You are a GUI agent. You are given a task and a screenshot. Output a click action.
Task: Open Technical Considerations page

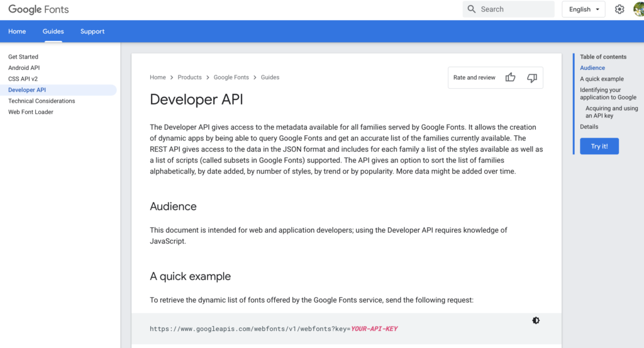[42, 101]
